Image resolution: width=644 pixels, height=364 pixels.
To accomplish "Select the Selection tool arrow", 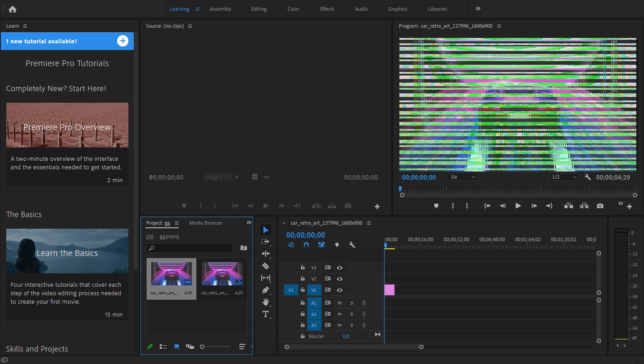I will [266, 230].
